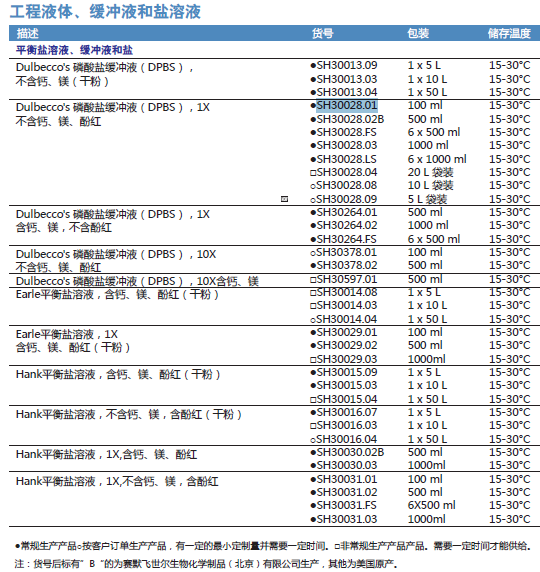
Task: Select highlighted catalog number SH30028.01
Action: (347, 105)
